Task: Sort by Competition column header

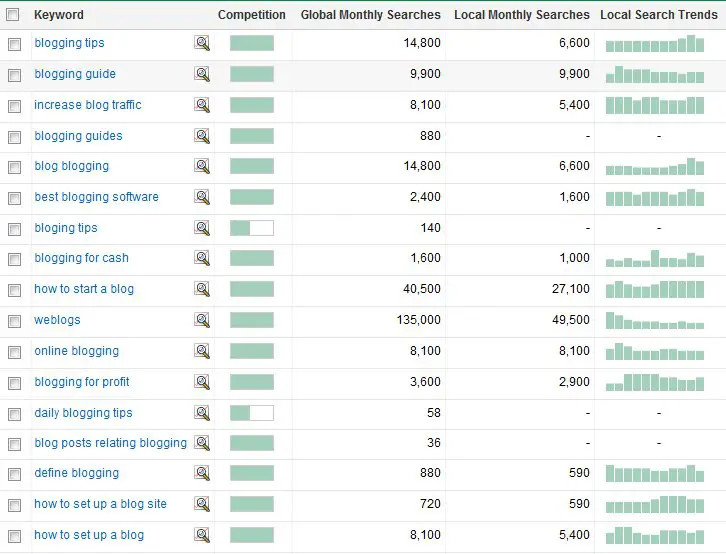Action: [251, 15]
